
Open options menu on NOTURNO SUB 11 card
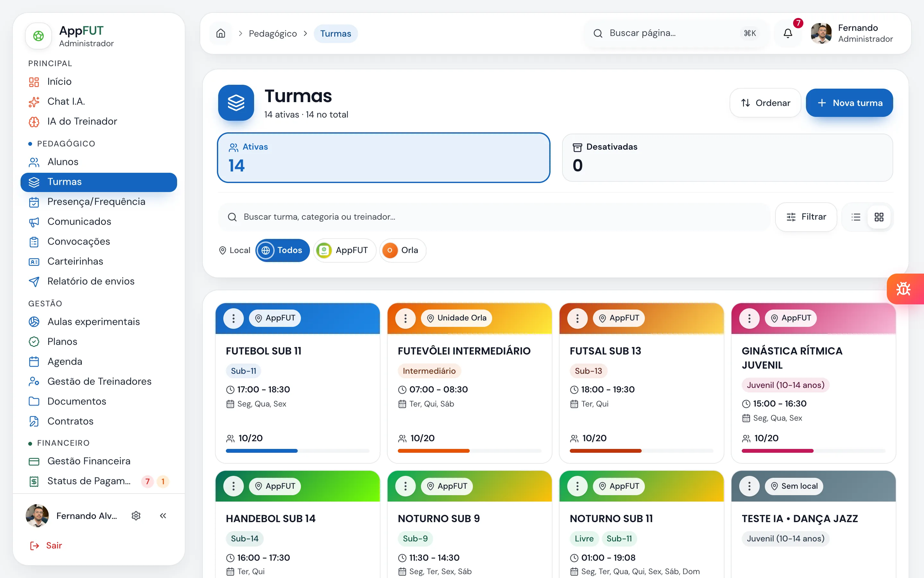coord(577,486)
